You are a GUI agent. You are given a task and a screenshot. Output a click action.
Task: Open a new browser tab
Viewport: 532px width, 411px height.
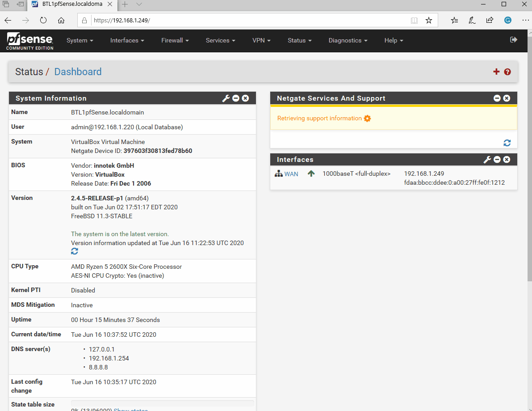(x=125, y=4)
